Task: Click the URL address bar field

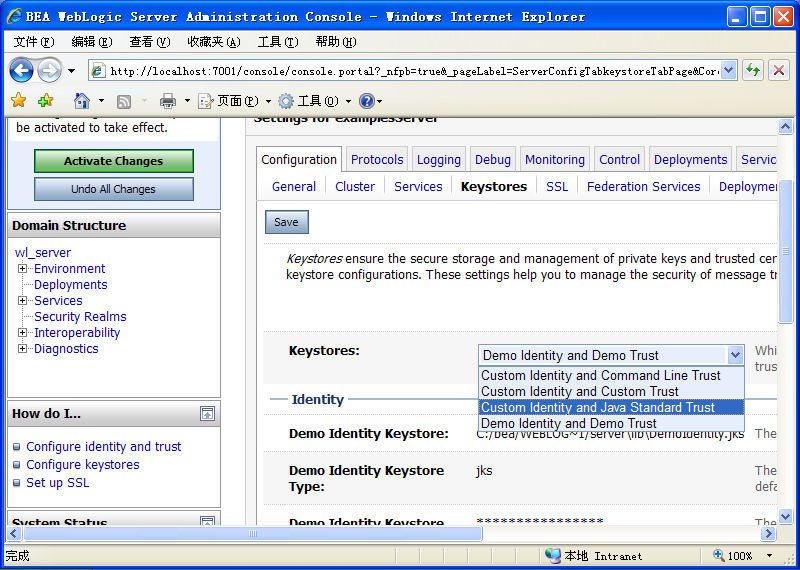Action: pos(410,71)
